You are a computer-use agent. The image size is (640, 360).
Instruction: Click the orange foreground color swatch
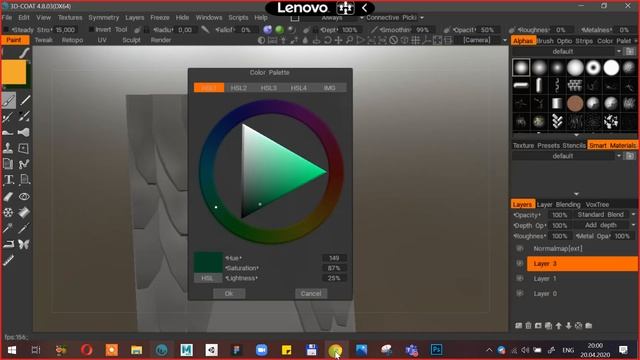pyautogui.click(x=14, y=73)
